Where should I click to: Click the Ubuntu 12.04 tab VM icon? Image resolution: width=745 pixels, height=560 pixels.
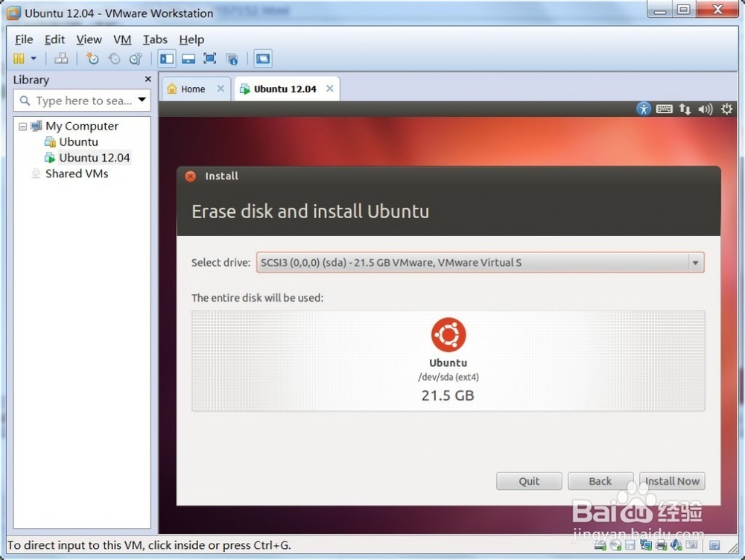coord(244,89)
